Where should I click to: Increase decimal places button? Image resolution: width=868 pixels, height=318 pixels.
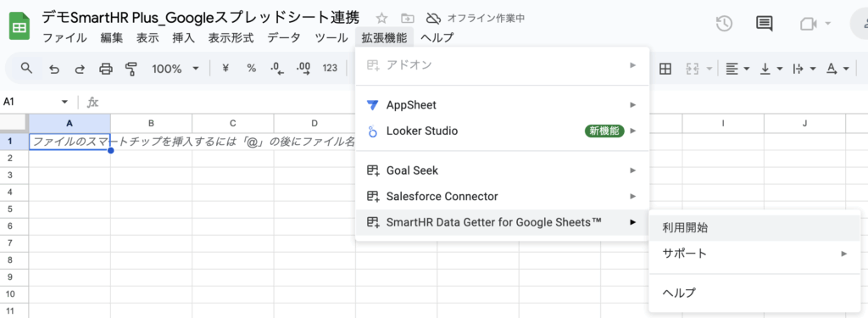click(x=303, y=68)
